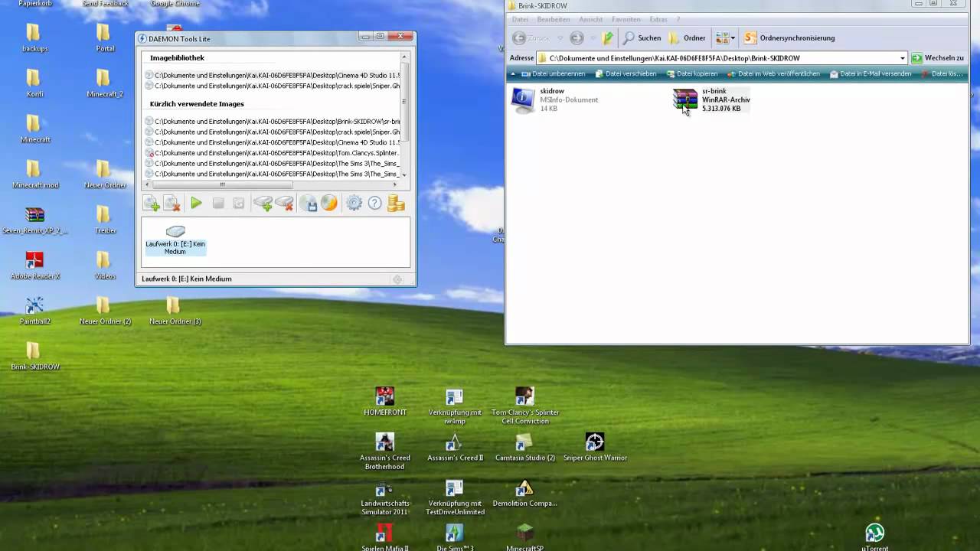
Task: Select Assassin's Creed Brotherhood shortcut
Action: [384, 452]
